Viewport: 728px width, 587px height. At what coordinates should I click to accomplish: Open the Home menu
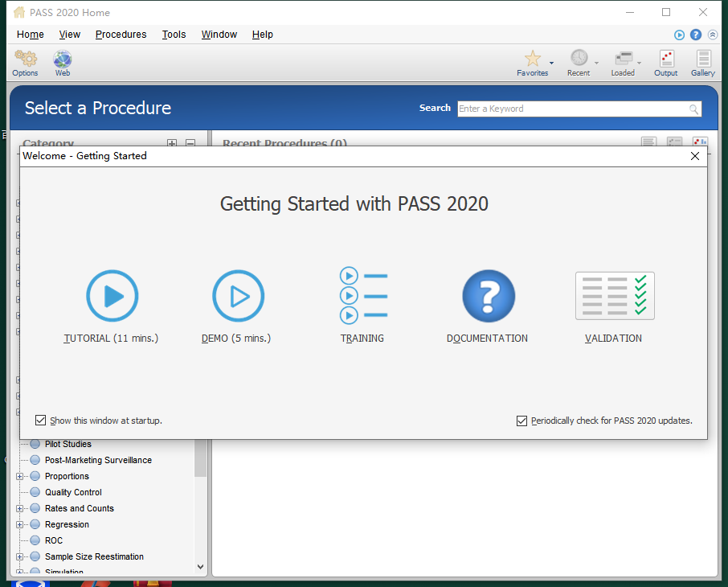[31, 35]
